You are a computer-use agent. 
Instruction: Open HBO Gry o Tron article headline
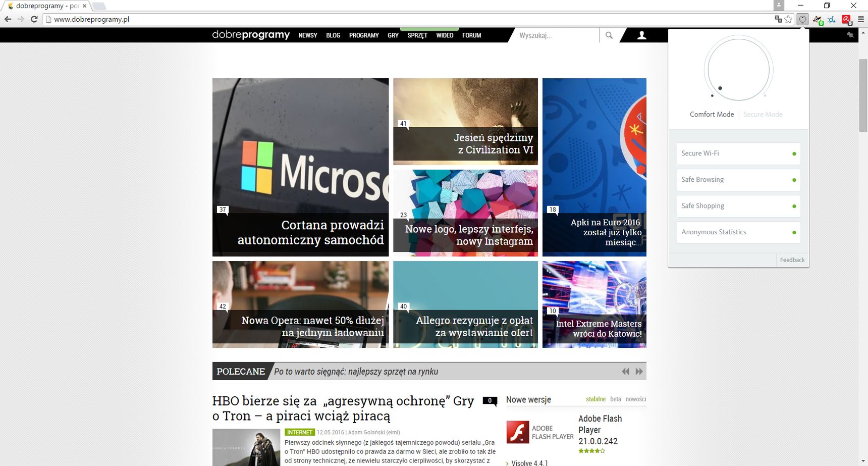coord(343,408)
